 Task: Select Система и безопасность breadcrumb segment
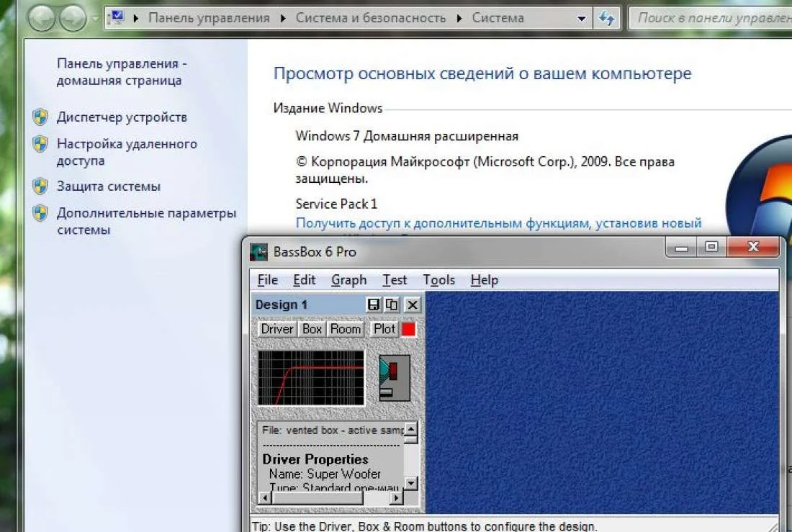(x=371, y=18)
